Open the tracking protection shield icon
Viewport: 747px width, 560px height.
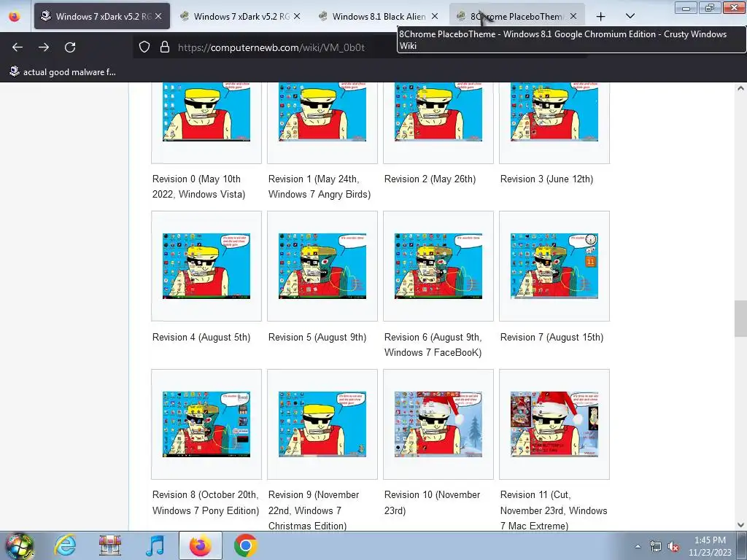[144, 47]
